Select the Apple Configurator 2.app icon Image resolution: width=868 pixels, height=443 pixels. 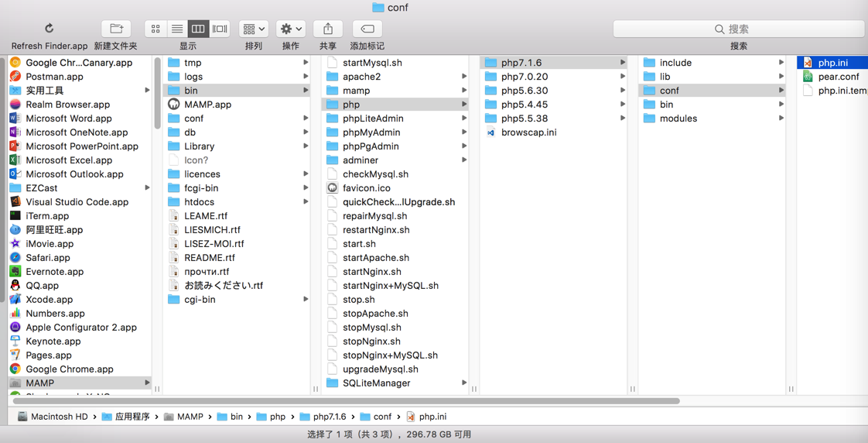point(15,327)
